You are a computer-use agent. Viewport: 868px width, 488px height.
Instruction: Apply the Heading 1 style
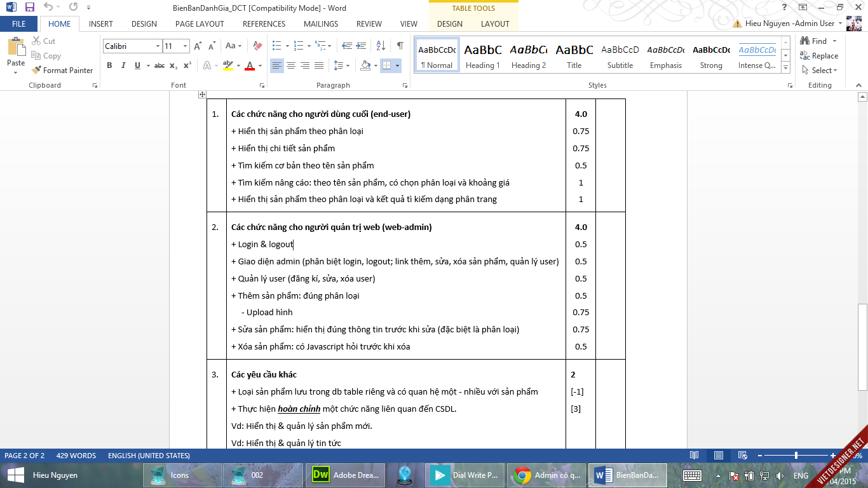tap(483, 56)
